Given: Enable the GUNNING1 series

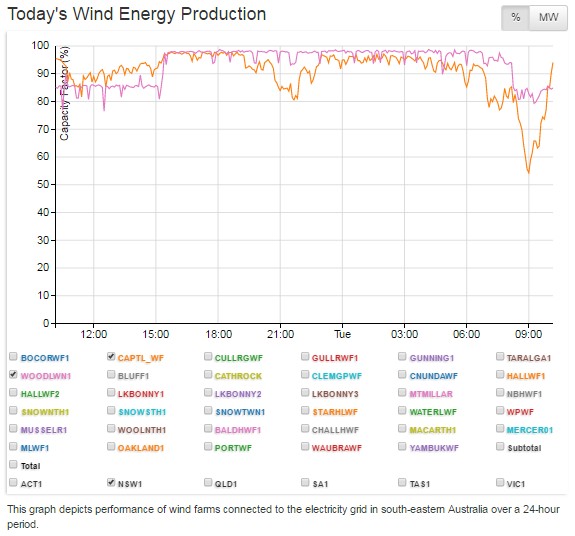Looking at the screenshot, I should (402, 356).
